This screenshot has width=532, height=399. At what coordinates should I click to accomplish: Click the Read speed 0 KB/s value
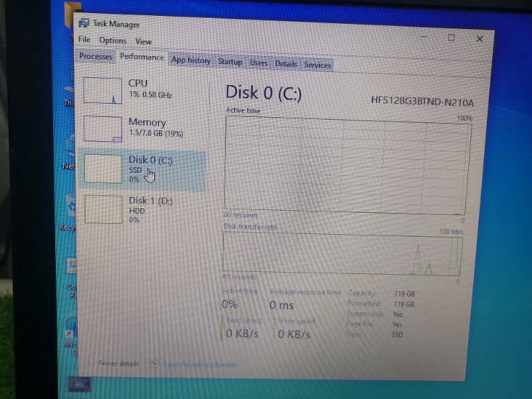coord(242,334)
